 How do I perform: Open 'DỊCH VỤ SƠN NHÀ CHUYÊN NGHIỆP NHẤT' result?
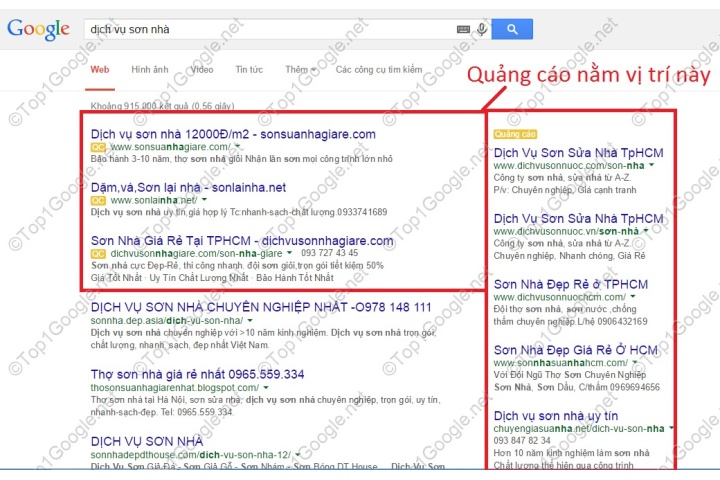point(261,307)
